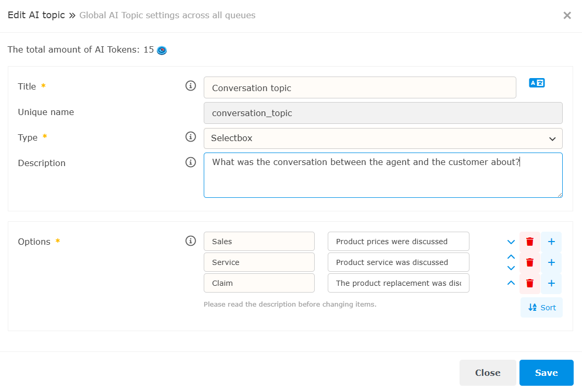The height and width of the screenshot is (392, 582).
Task: Click into the Description text area
Action: tap(383, 180)
